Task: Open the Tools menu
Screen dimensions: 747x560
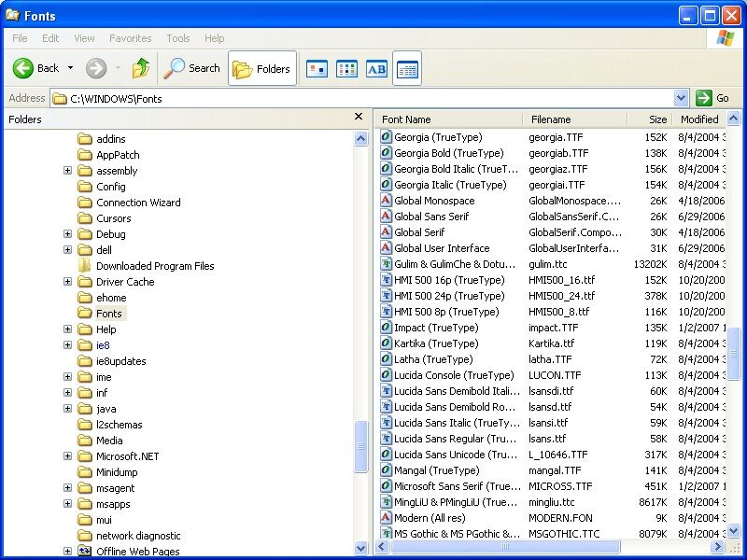Action: tap(178, 38)
